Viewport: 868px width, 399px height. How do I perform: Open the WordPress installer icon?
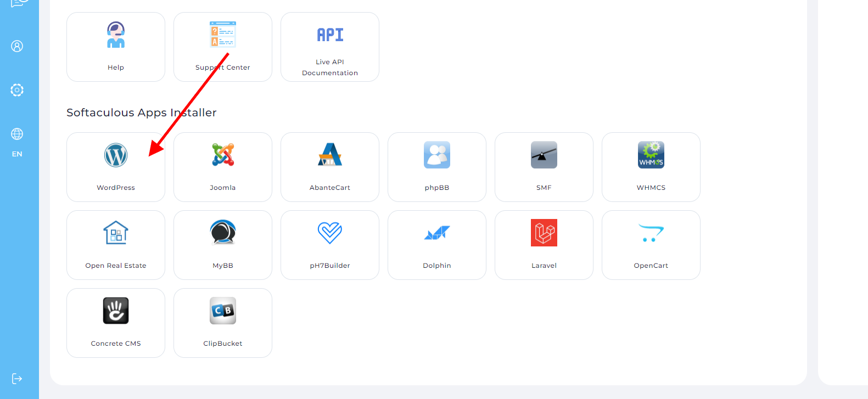(x=116, y=155)
